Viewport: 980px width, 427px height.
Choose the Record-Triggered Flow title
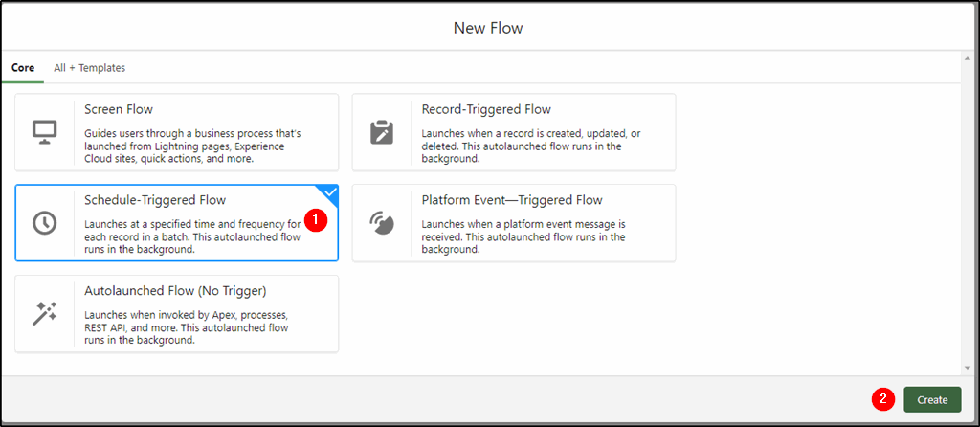pyautogui.click(x=486, y=109)
